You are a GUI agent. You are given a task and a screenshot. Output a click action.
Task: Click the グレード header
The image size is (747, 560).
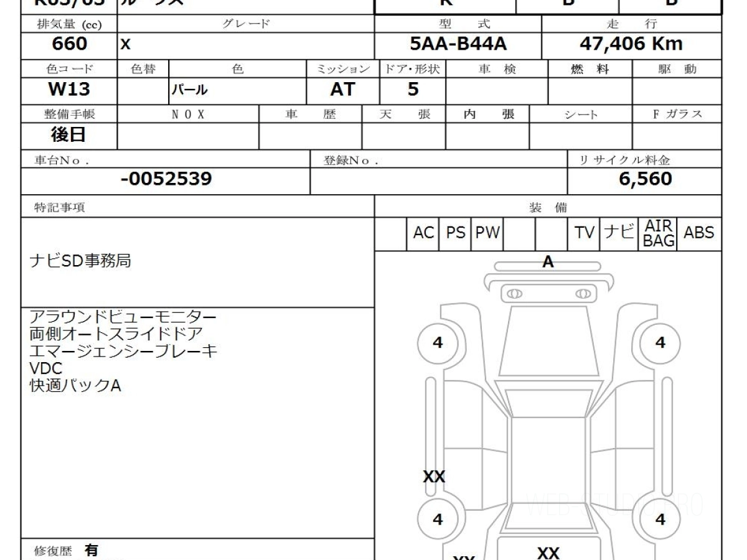[x=246, y=24]
